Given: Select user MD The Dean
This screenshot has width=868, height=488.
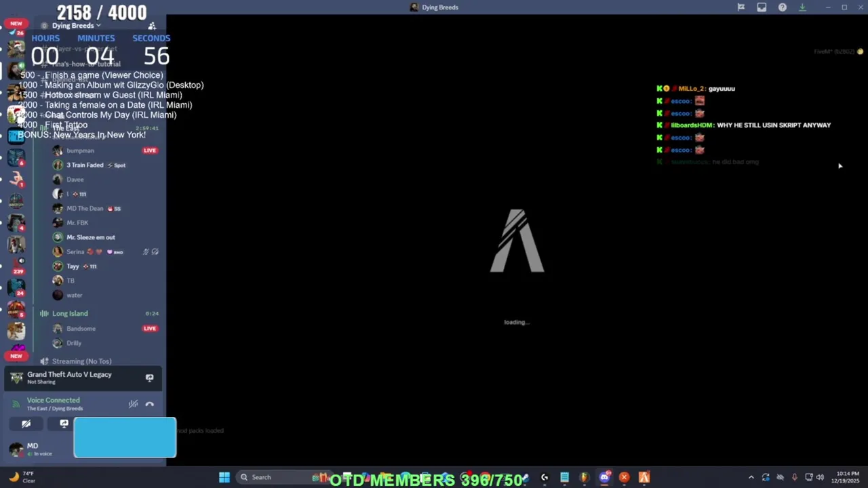Looking at the screenshot, I should click(85, 209).
